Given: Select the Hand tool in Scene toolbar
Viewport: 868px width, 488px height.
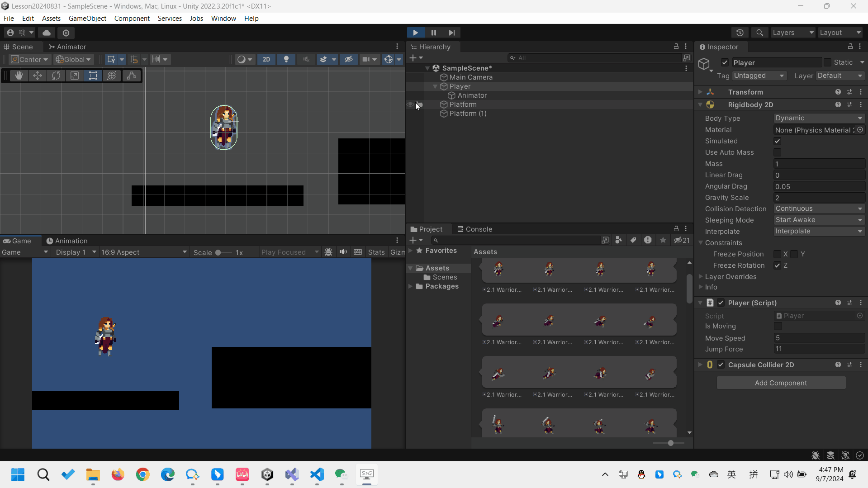Looking at the screenshot, I should (19, 76).
